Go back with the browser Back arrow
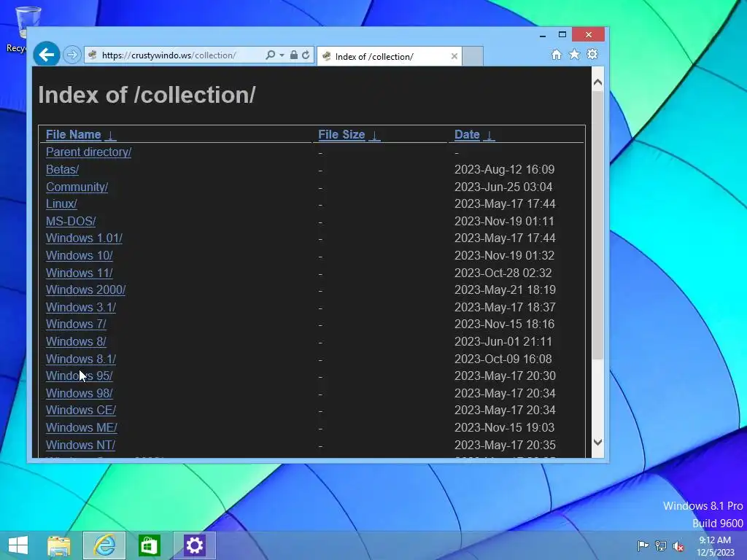 [46, 55]
